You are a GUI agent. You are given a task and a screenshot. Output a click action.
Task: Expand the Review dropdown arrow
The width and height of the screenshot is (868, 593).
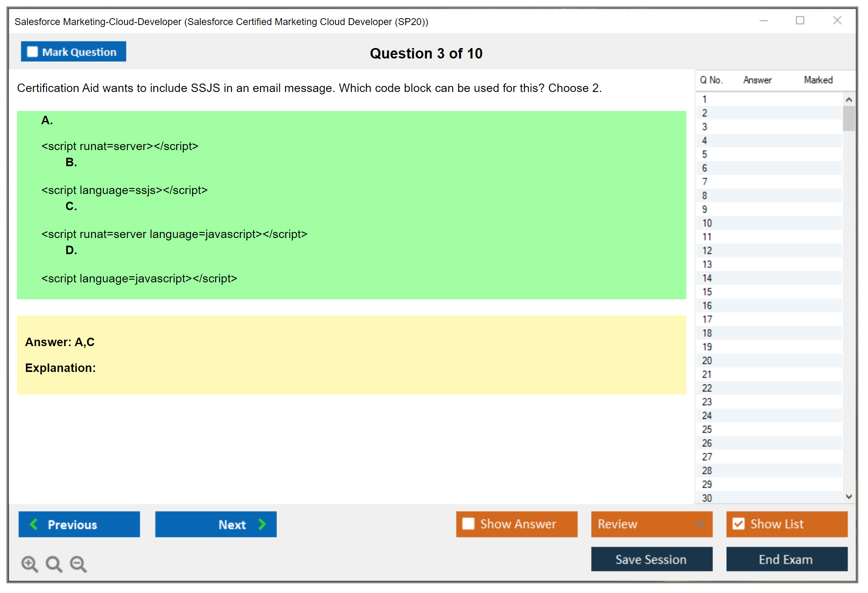click(701, 524)
